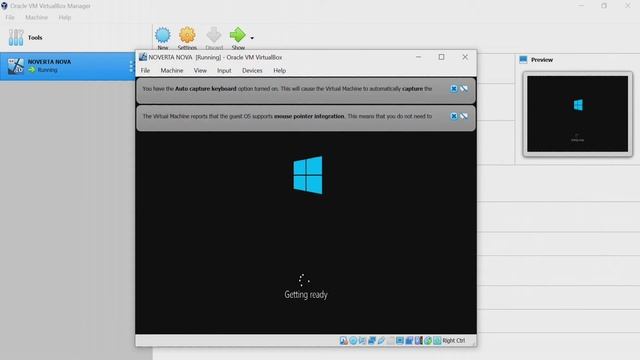640x360 pixels.
Task: Suppress future Auto capture keyboard notifications
Action: (464, 89)
